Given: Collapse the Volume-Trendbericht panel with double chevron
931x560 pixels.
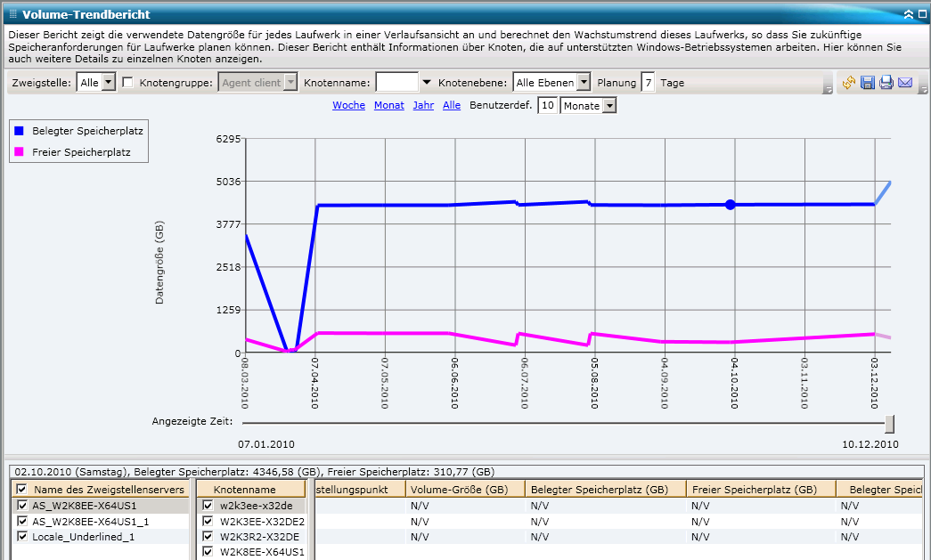Looking at the screenshot, I should (908, 14).
